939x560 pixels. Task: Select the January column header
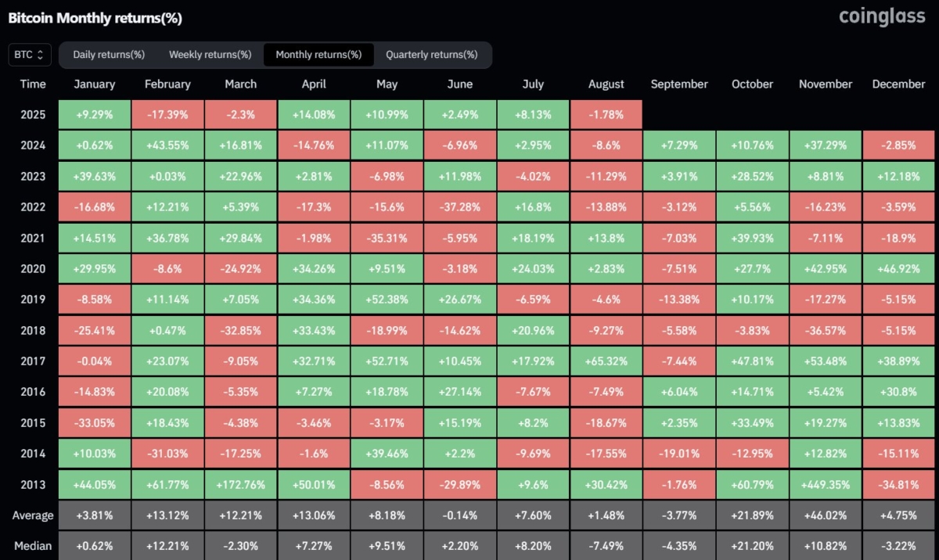[x=94, y=84]
